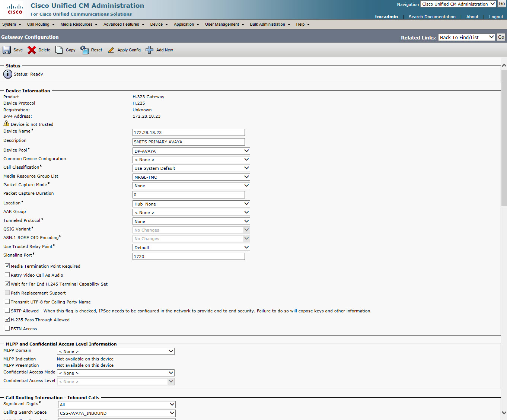Click the Description input field

pos(189,142)
